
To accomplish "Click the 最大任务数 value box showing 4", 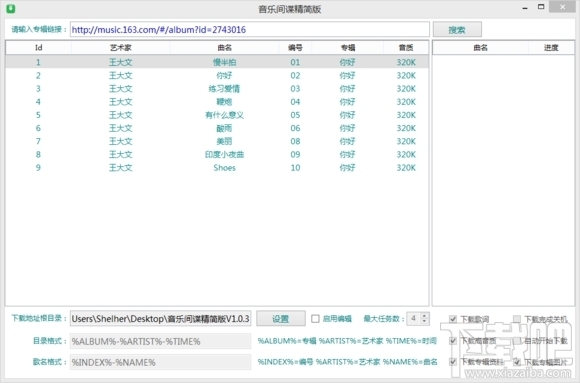I will [x=414, y=319].
